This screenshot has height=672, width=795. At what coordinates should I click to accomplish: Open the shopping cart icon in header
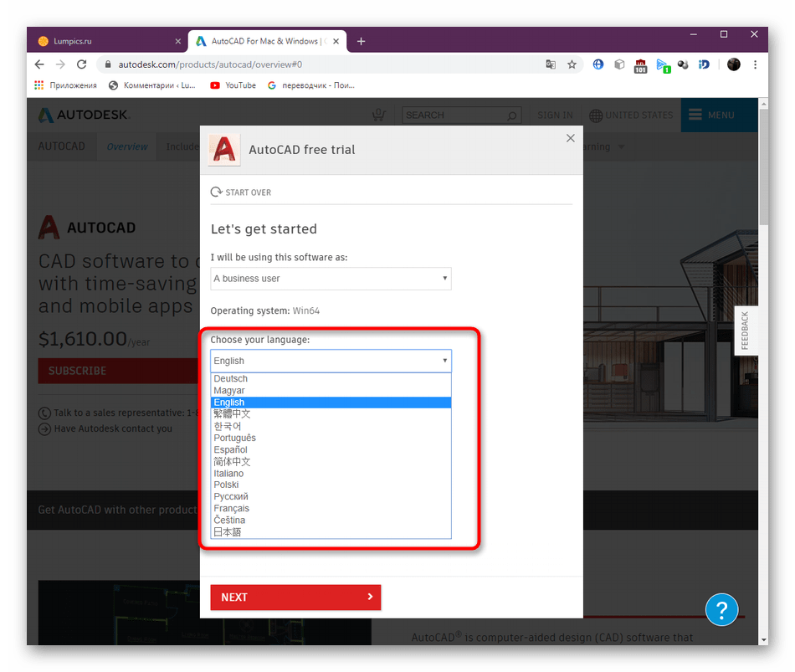(x=379, y=115)
